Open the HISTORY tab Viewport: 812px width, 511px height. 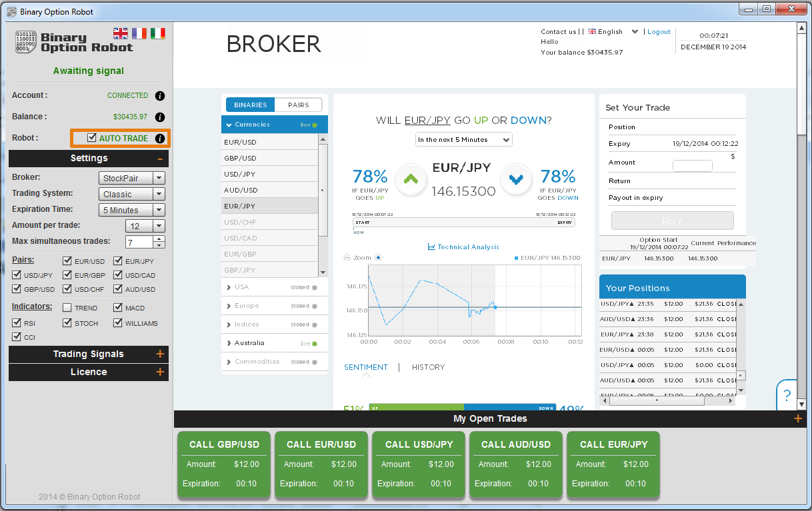tap(428, 367)
